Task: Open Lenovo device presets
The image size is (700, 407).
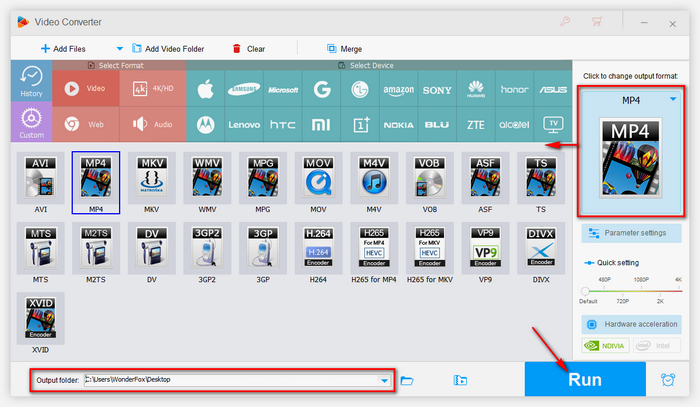Action: click(244, 125)
